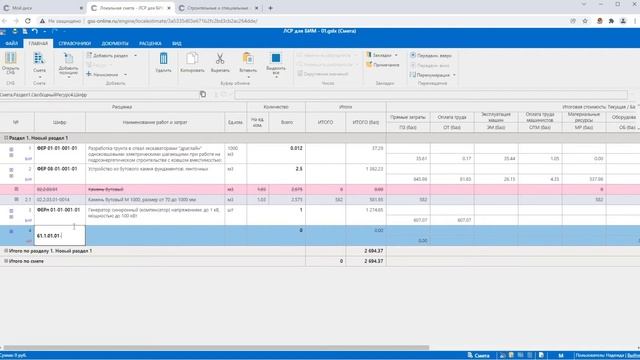Open the Добавить раздел dropdown arrow
Viewport: 640px width, 360px height.
136,55
